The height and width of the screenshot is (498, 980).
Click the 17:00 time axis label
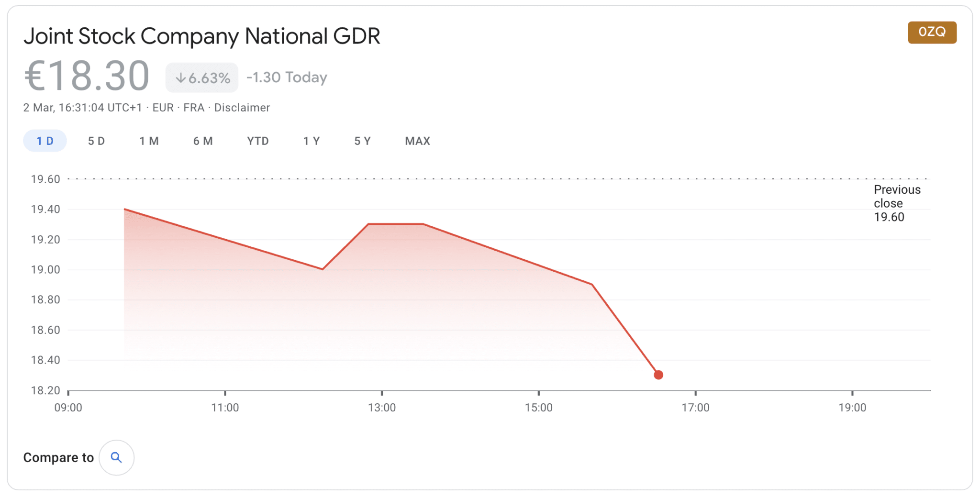pos(695,408)
